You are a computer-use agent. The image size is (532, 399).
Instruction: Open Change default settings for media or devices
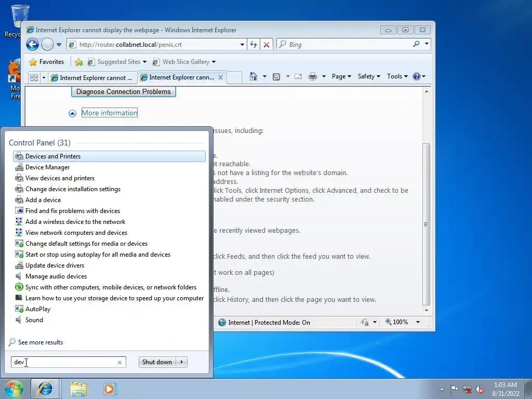(109, 244)
